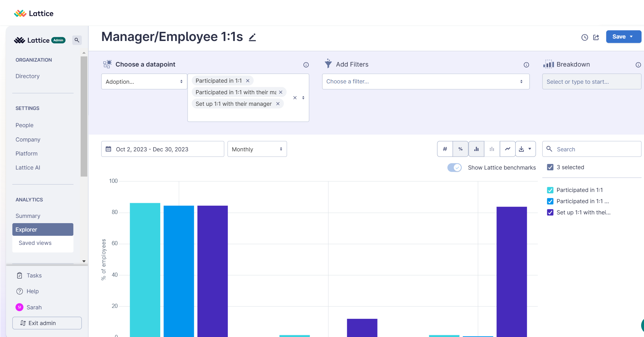This screenshot has height=337, width=644.
Task: Open the history clock icon
Action: [x=584, y=37]
